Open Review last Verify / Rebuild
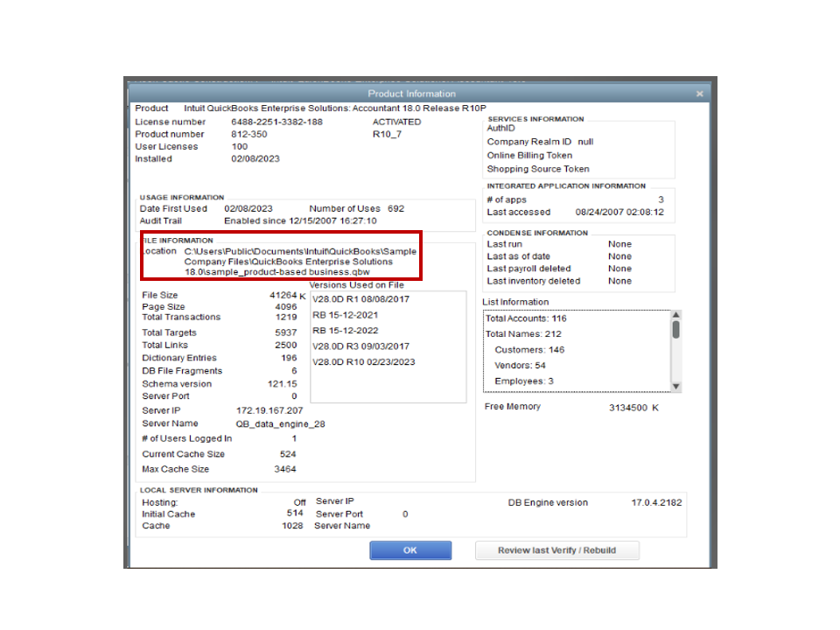 tap(557, 550)
